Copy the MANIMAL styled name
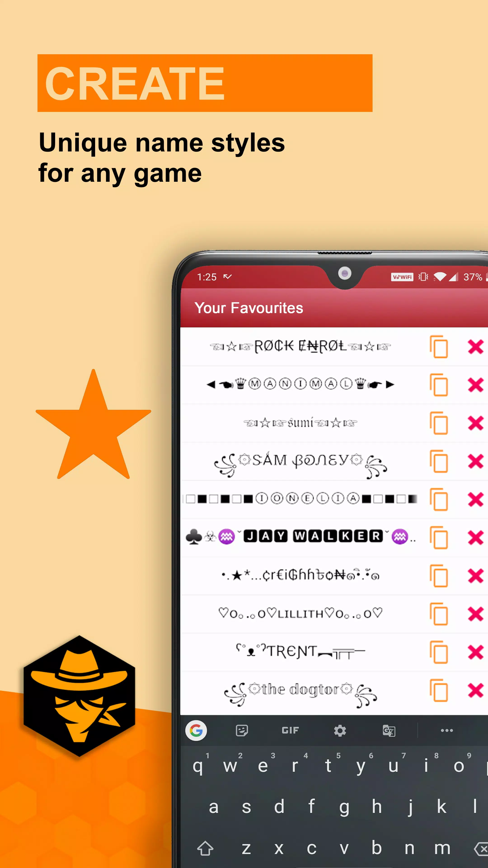Screen dimensions: 488x868 (x=440, y=384)
